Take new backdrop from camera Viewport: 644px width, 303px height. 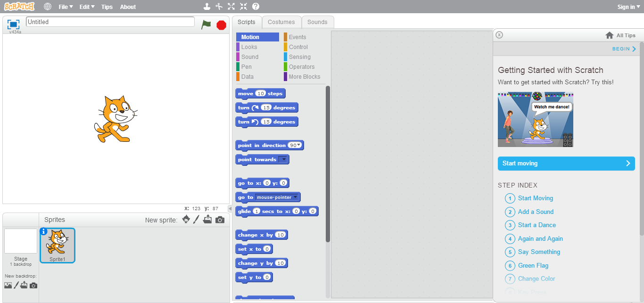point(33,285)
